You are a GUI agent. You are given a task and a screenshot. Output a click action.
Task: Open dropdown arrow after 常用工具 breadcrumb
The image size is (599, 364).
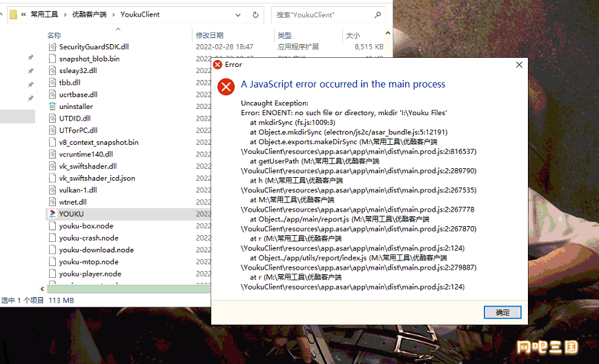[65, 14]
